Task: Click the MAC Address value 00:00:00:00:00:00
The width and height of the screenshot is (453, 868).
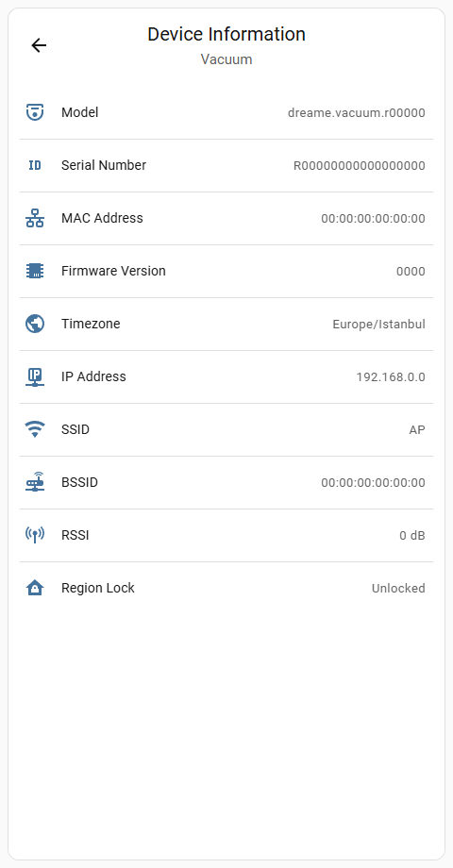Action: 374,219
